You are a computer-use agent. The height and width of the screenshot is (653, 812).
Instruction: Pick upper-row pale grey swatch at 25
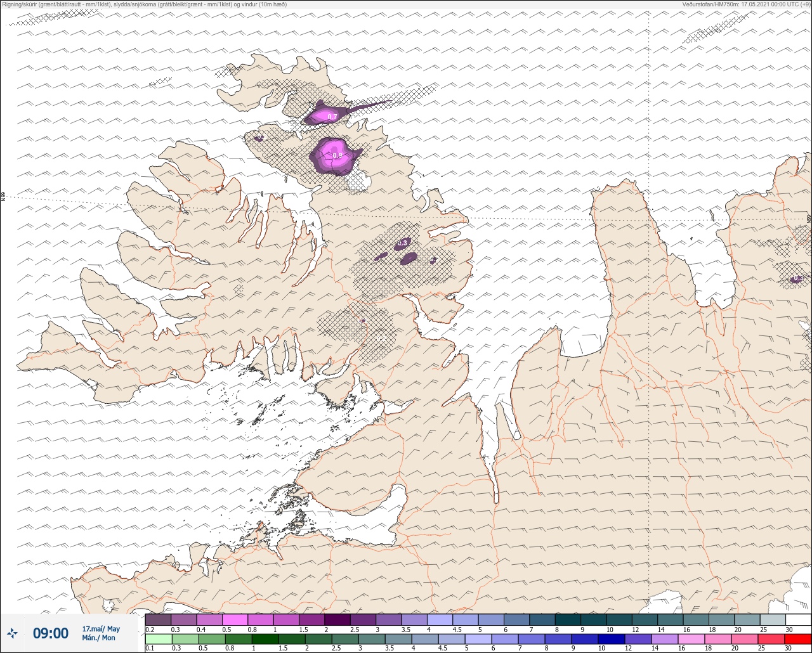tap(772, 620)
